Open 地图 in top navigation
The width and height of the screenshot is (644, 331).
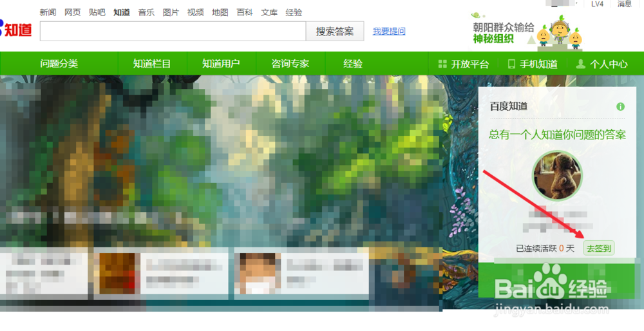[220, 13]
